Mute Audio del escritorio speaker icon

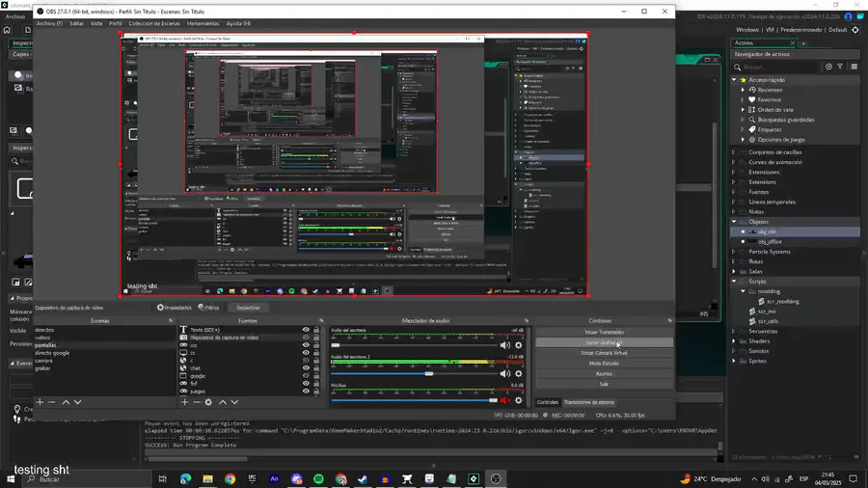pyautogui.click(x=504, y=345)
